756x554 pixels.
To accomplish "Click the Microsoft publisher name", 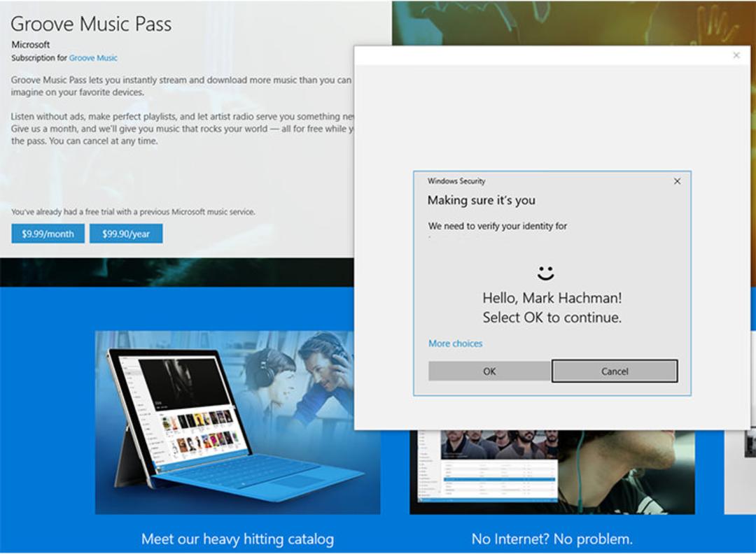I will tap(31, 44).
